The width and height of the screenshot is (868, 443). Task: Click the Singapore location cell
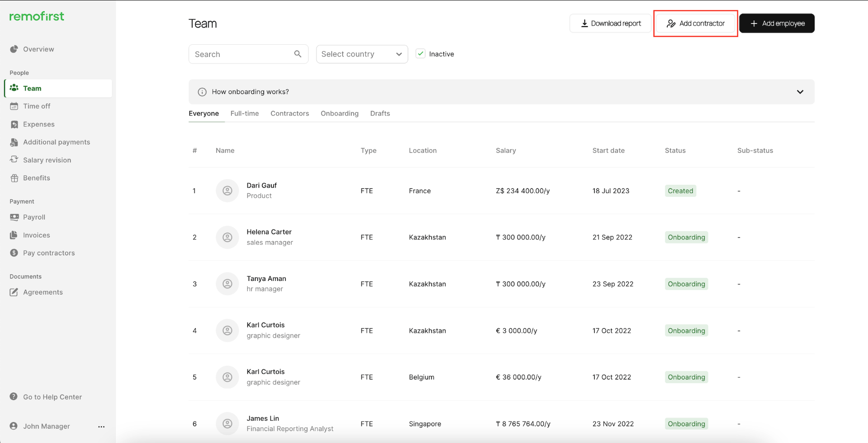coord(425,424)
